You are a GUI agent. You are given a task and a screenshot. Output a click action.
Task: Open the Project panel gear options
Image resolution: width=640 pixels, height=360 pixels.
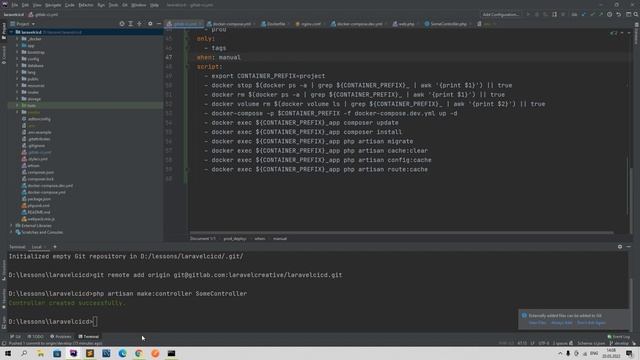(150, 24)
